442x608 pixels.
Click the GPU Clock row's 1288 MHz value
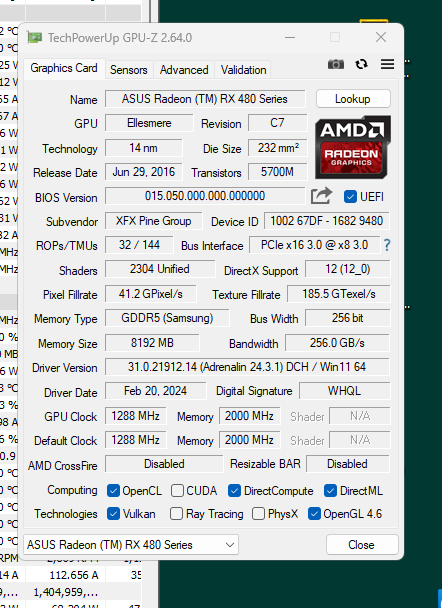(136, 416)
